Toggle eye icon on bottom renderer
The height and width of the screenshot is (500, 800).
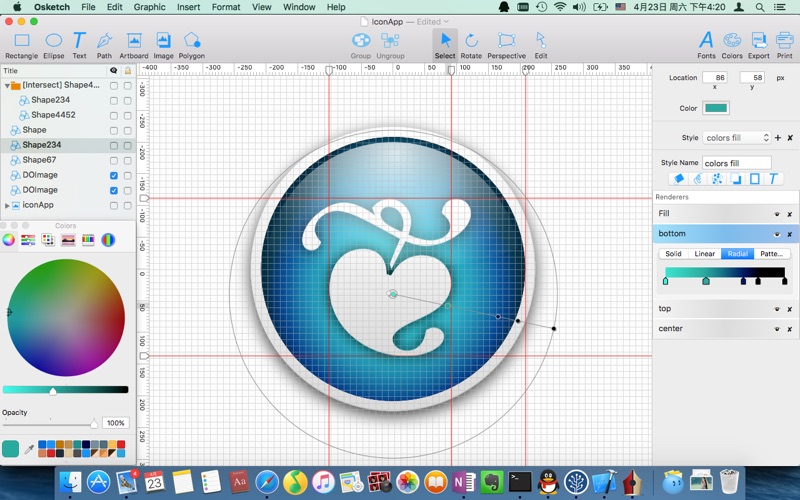pyautogui.click(x=777, y=234)
